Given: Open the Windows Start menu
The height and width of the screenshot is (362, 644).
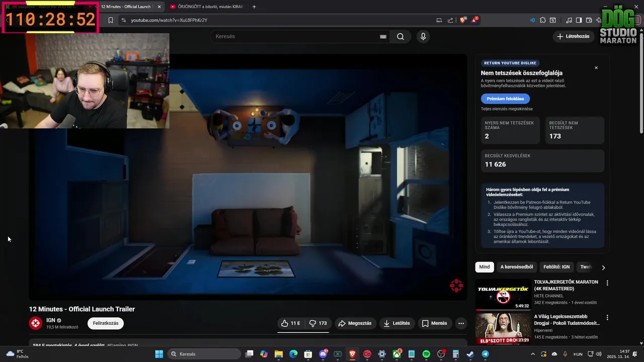Looking at the screenshot, I should [159, 354].
